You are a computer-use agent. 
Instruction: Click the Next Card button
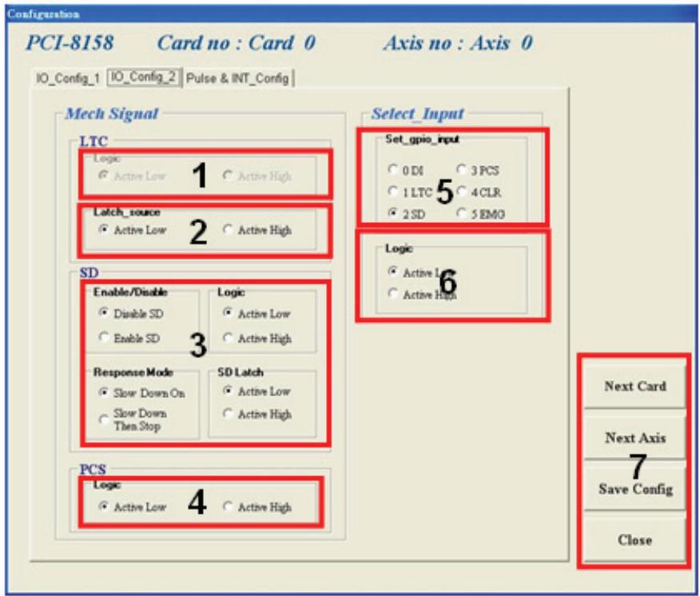(x=634, y=386)
